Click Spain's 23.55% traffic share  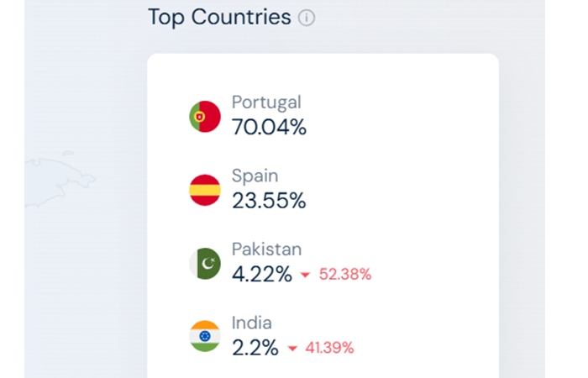click(269, 200)
